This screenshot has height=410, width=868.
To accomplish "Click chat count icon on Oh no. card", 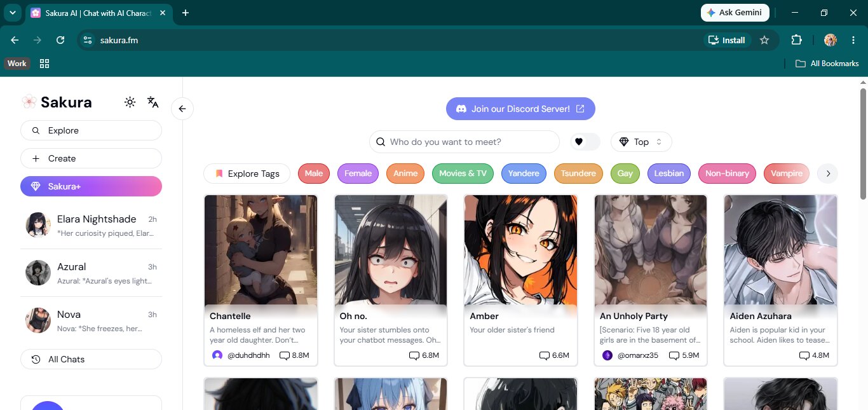I will tap(414, 355).
